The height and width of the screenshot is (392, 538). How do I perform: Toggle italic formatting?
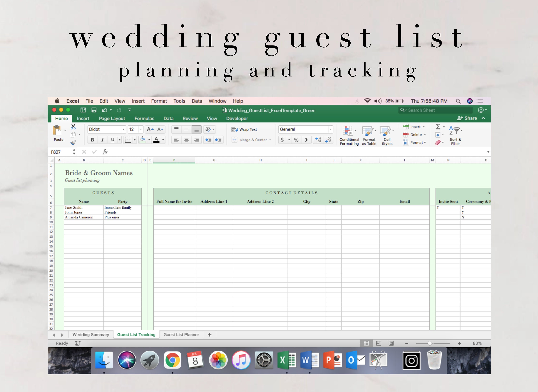[102, 140]
